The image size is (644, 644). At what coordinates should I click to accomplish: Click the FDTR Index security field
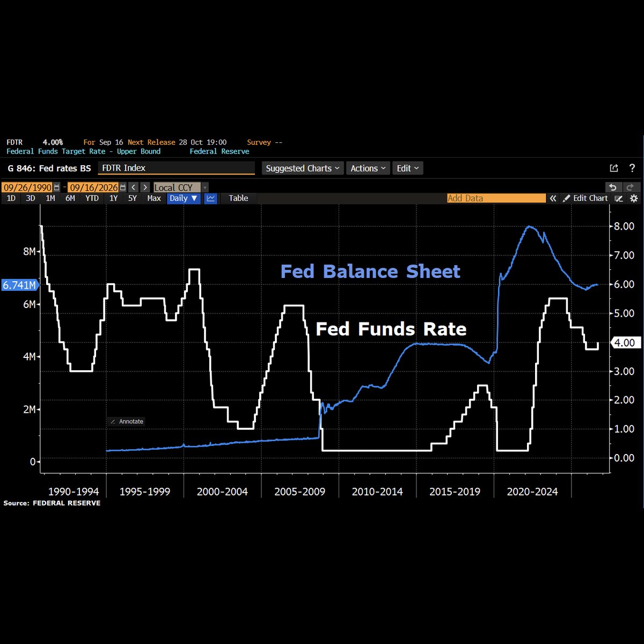[x=177, y=168]
